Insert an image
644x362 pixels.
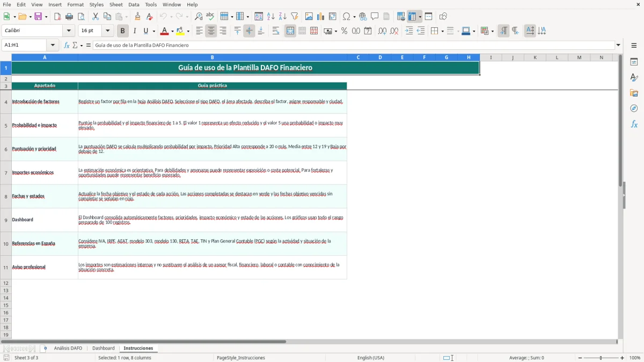pos(309,17)
